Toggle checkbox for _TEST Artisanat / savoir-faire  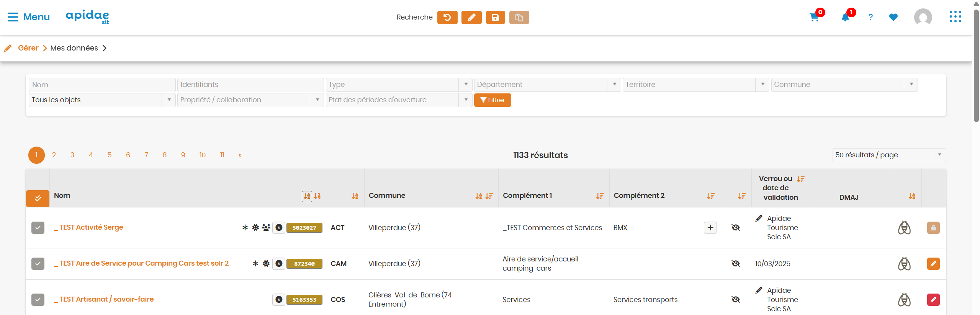coord(38,300)
